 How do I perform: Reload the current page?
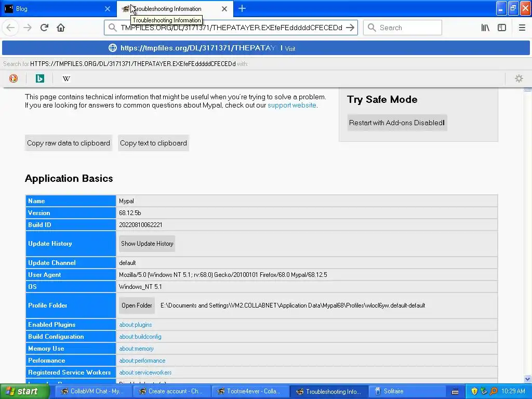point(44,28)
